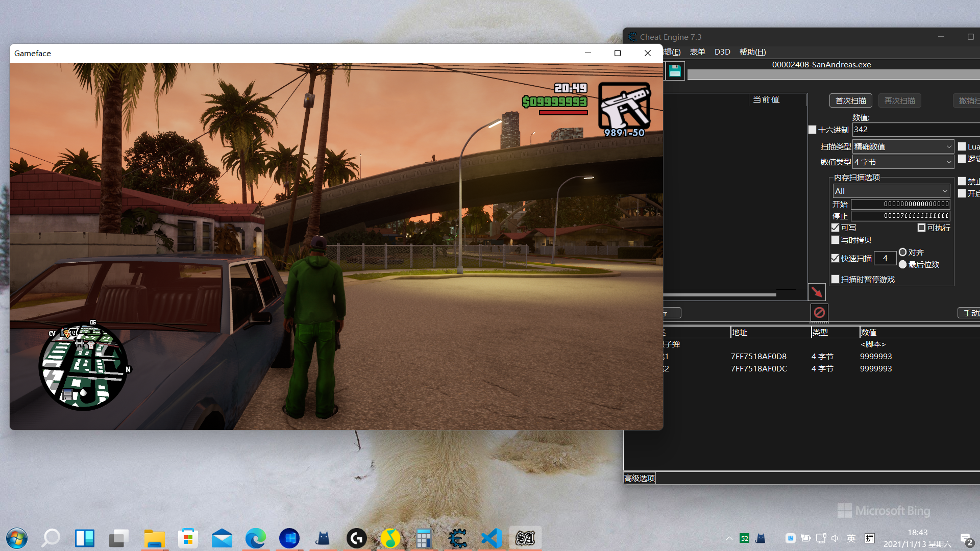Toggle the 十六进制 hex checkbox

(813, 130)
